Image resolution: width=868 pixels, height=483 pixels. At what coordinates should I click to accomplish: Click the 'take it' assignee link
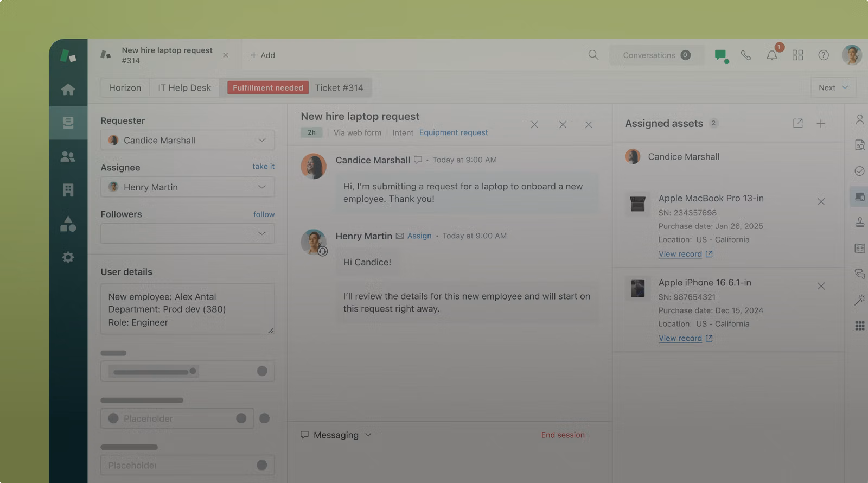coord(263,166)
